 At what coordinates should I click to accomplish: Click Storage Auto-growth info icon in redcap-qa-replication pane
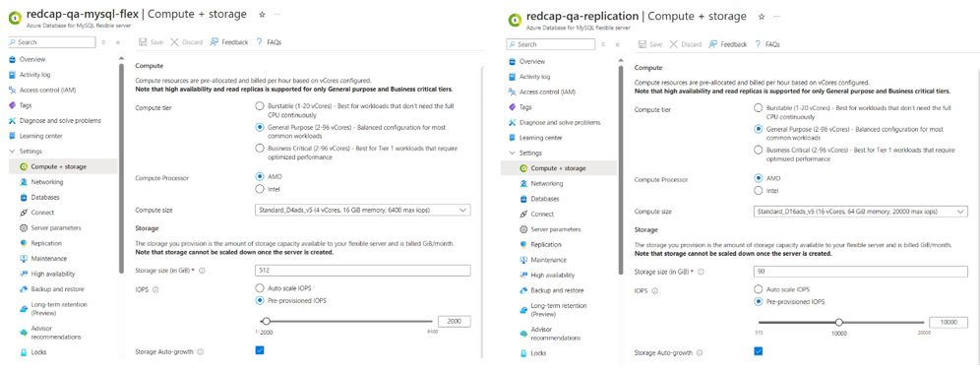[700, 353]
